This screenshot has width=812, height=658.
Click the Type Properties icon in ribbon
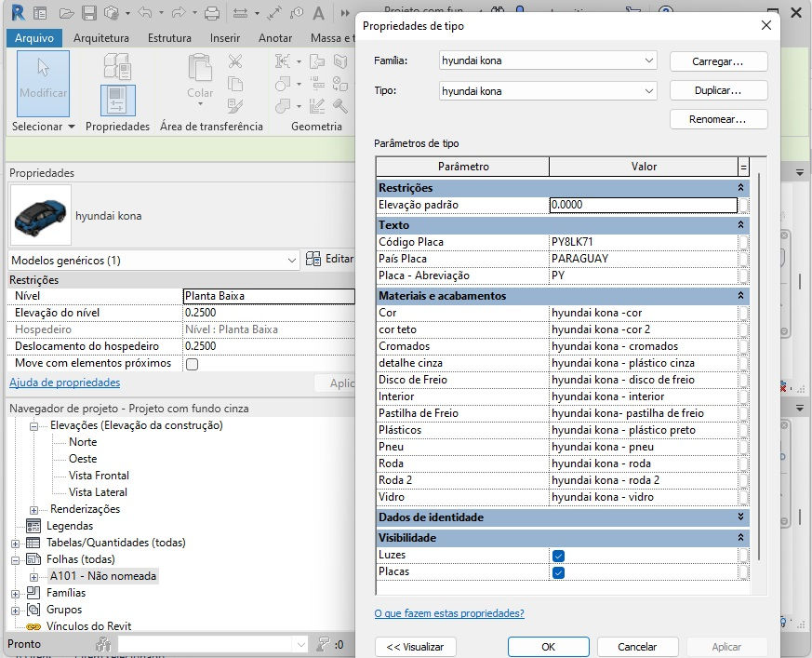coord(117,66)
